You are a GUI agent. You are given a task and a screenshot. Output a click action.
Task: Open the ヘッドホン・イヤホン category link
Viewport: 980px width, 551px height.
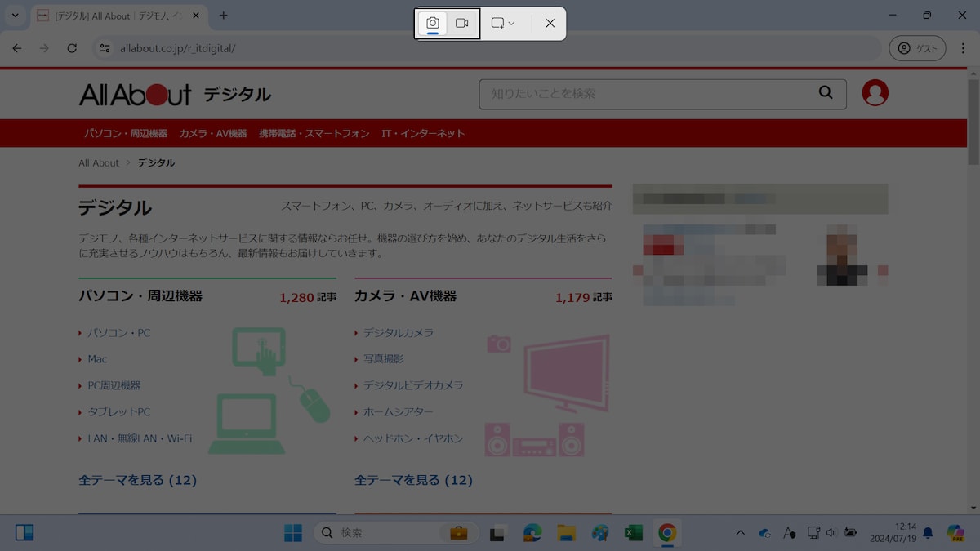click(x=413, y=438)
